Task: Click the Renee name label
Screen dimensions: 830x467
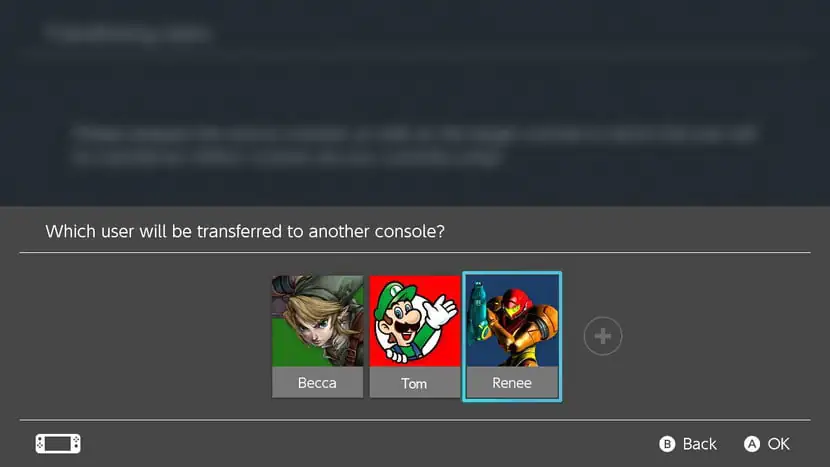Action: point(512,382)
